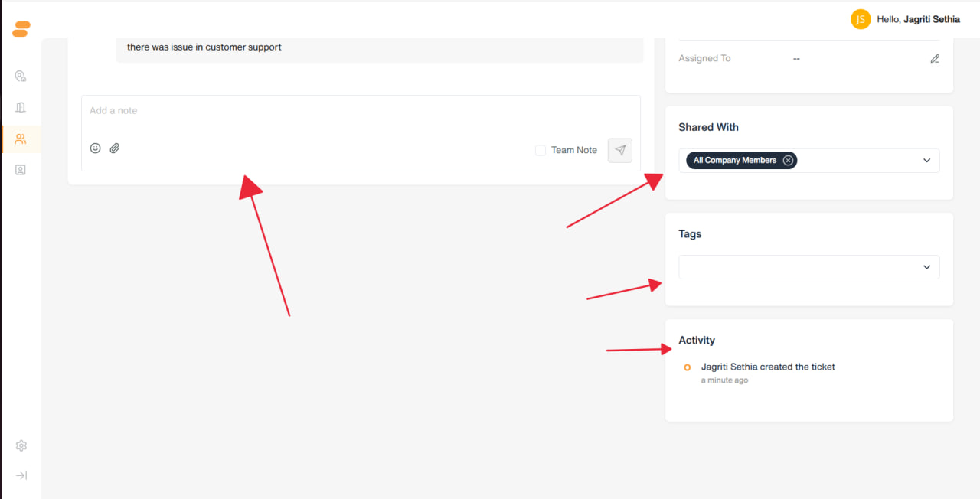Viewport: 980px width, 499px height.
Task: Open settings gear in sidebar
Action: [21, 445]
